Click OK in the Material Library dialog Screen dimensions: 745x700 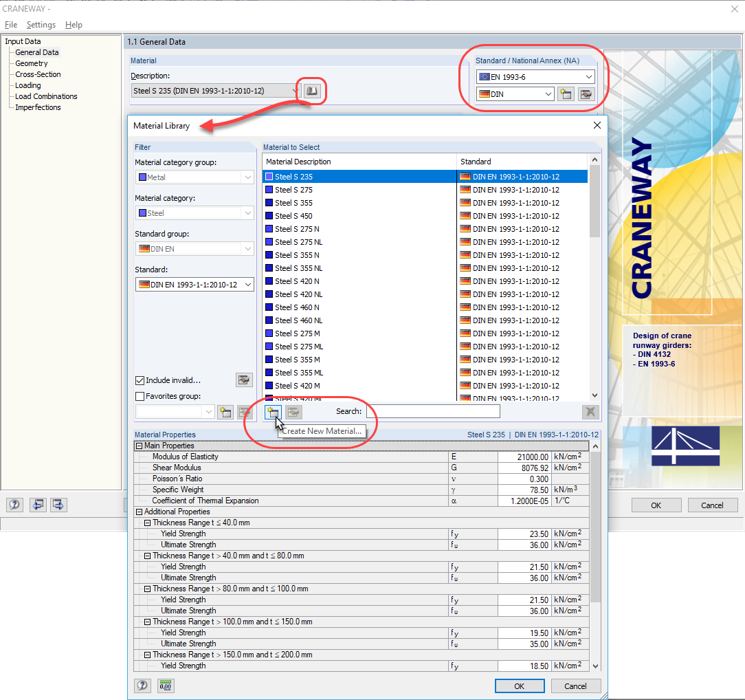520,686
